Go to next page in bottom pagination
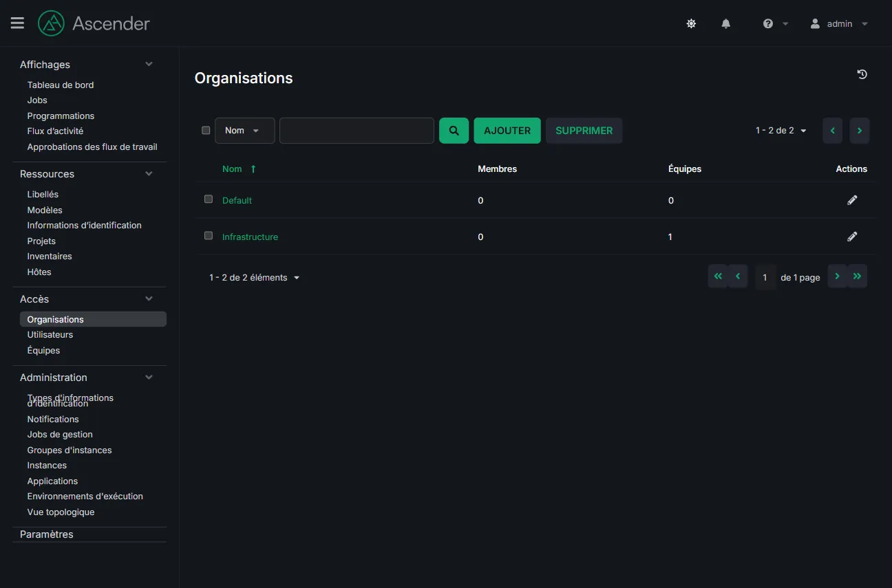The image size is (892, 588). [x=838, y=276]
